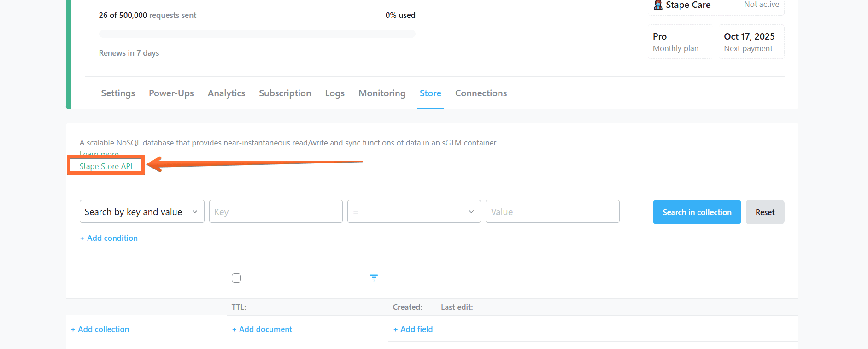Click the Add condition link
This screenshot has width=868, height=349.
click(109, 238)
